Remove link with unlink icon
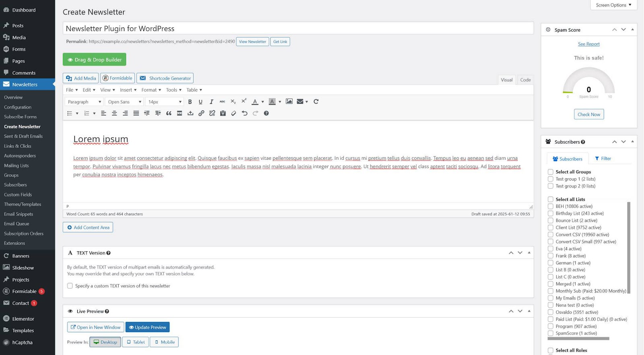This screenshot has height=355, width=644. (x=212, y=114)
